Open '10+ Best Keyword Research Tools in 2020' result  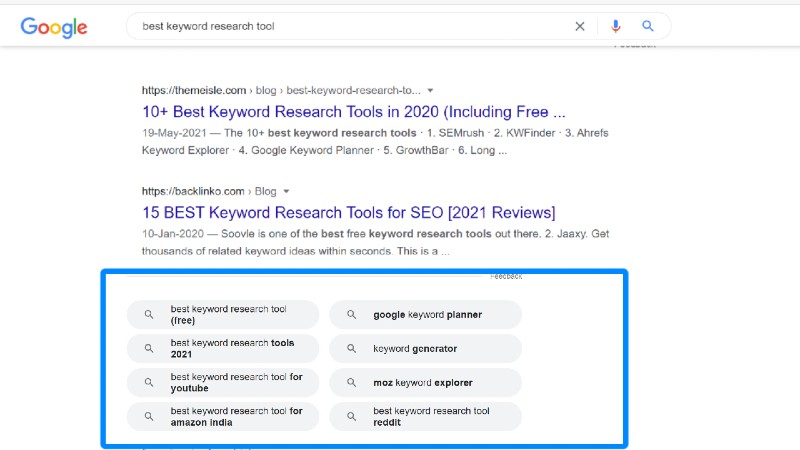[x=354, y=112]
